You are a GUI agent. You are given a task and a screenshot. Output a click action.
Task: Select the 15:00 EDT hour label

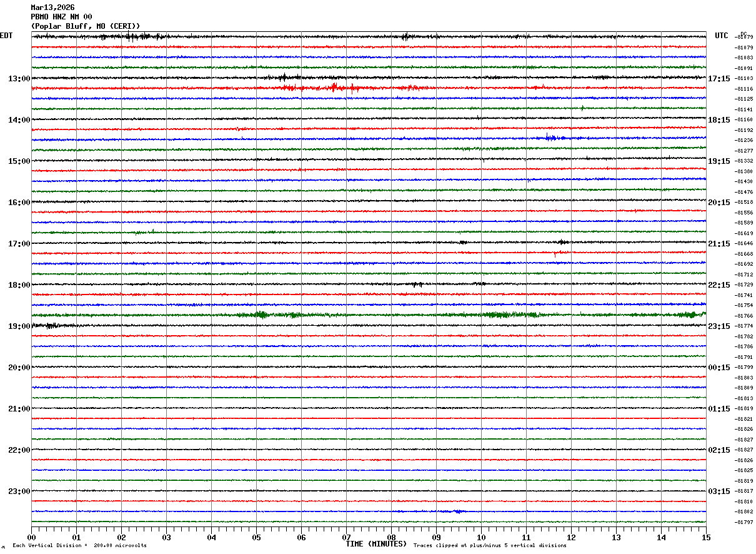pos(19,161)
